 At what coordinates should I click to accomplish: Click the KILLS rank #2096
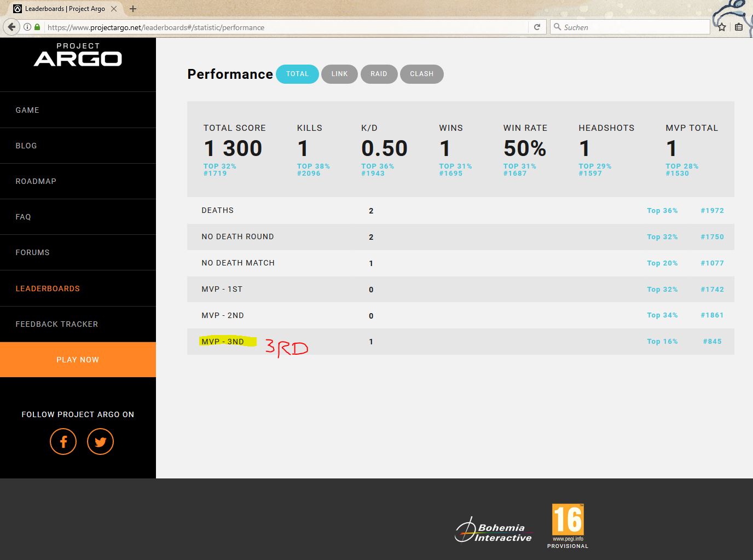(309, 174)
